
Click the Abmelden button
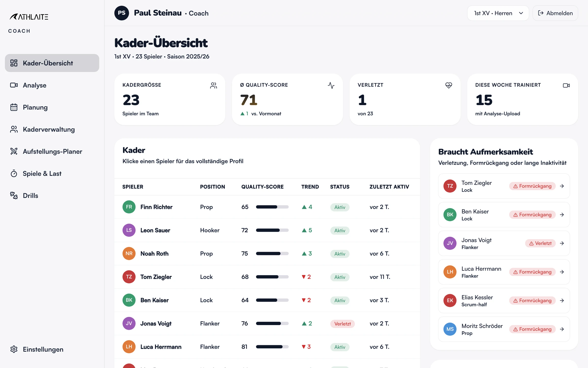point(555,13)
